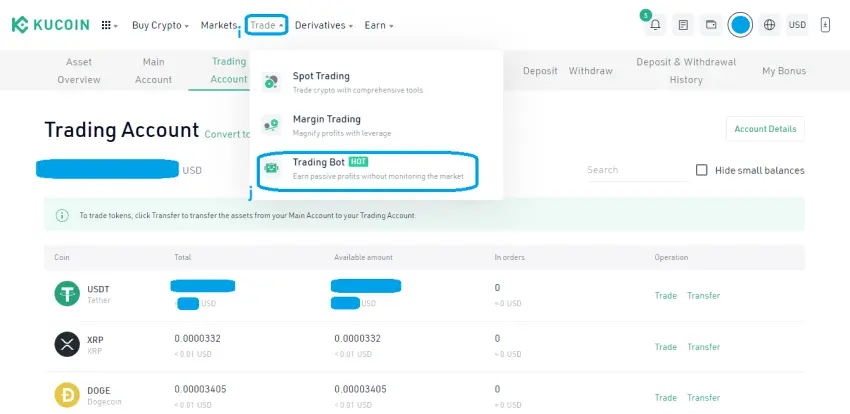Open the notifications bell icon
850x414 pixels.
tap(655, 25)
